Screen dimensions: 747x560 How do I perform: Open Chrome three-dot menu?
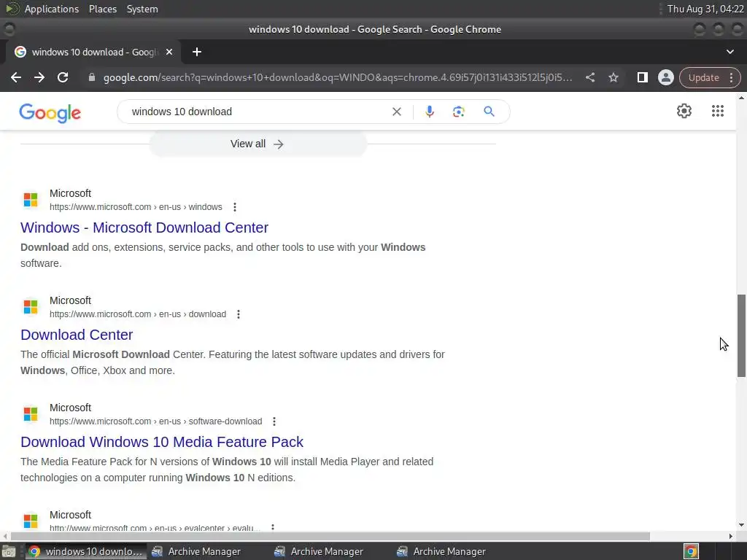(731, 77)
